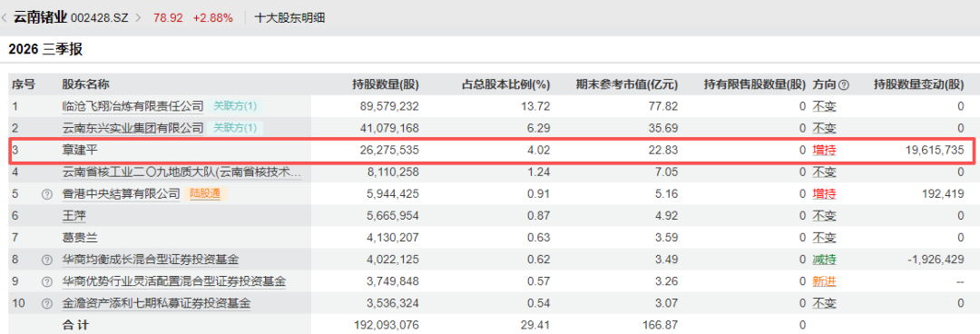Click 关联方(1) tag for 云南东兴实业

click(235, 128)
